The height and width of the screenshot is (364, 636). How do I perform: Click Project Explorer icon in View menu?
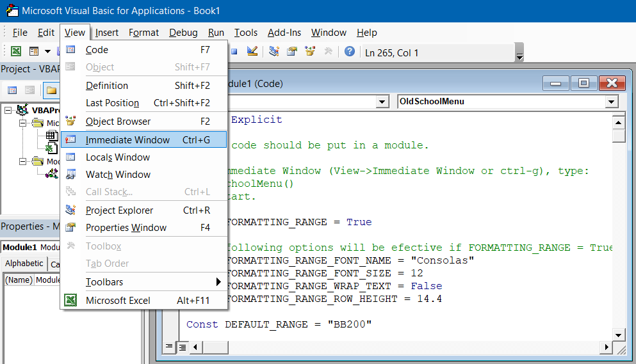[70, 210]
